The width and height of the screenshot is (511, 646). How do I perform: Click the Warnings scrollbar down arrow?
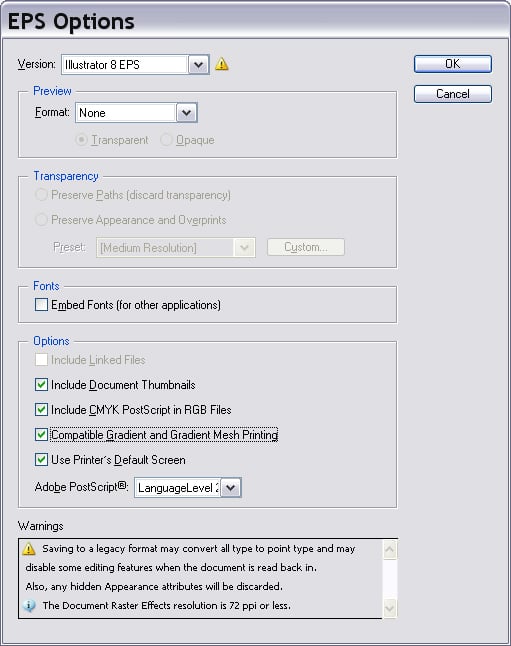(389, 608)
